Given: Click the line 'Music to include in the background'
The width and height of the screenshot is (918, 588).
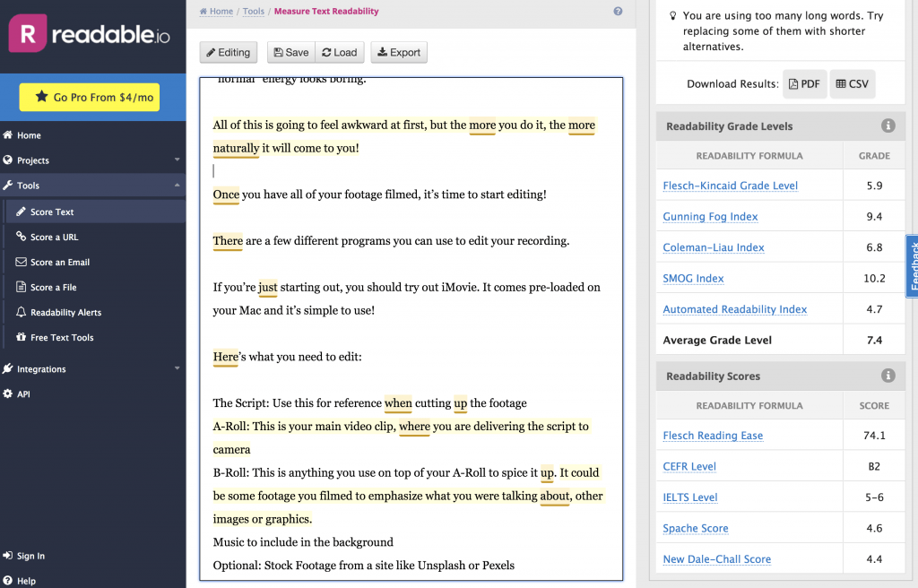Looking at the screenshot, I should [x=303, y=542].
